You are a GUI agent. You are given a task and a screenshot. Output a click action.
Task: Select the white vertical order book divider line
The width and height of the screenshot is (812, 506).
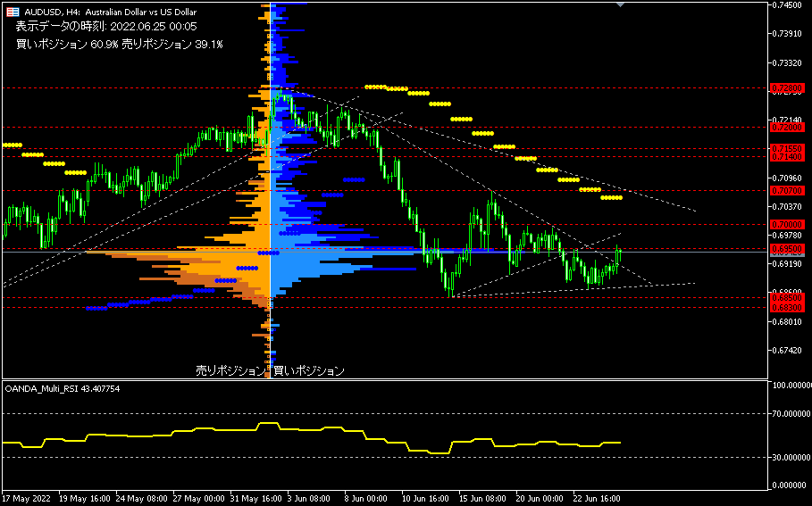pos(271,189)
